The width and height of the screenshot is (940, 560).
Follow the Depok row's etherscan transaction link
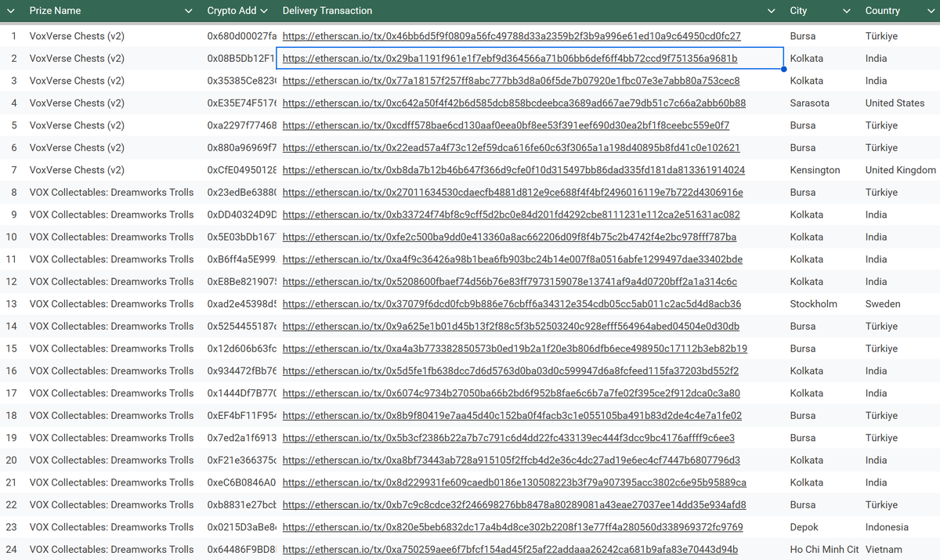click(x=513, y=527)
